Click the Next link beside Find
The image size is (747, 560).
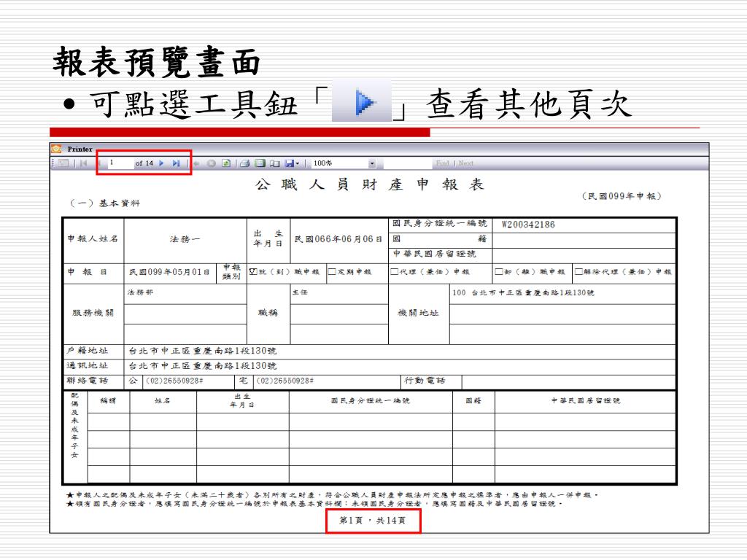tap(466, 163)
